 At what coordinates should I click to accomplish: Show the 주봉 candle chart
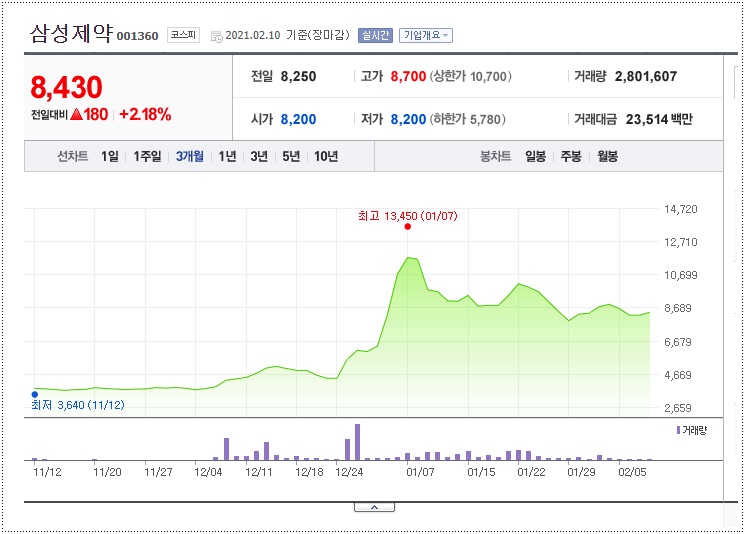click(x=571, y=156)
